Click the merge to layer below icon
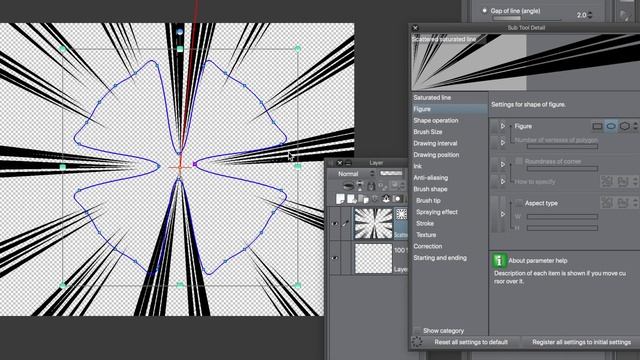Screen dimensions: 640x360 point(386,199)
